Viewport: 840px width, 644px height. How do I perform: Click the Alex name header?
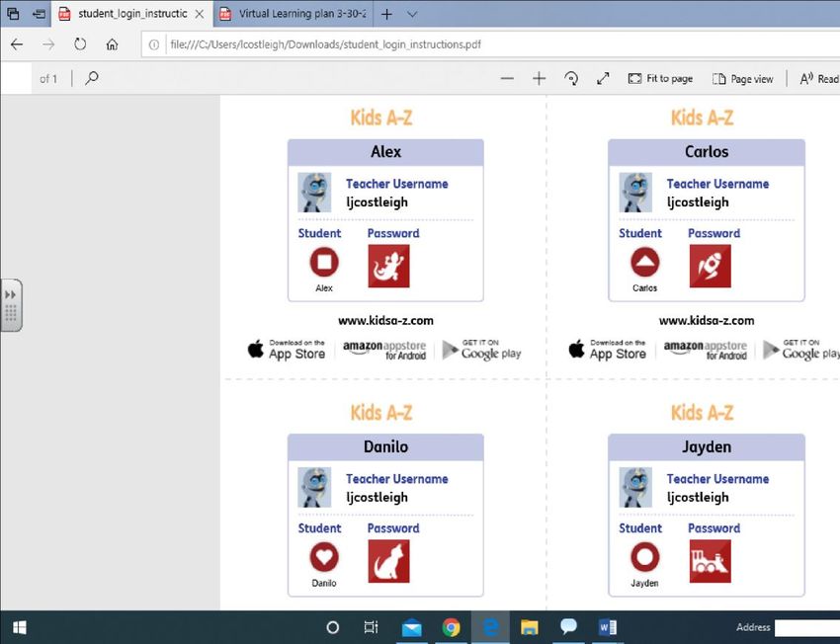[x=385, y=152]
